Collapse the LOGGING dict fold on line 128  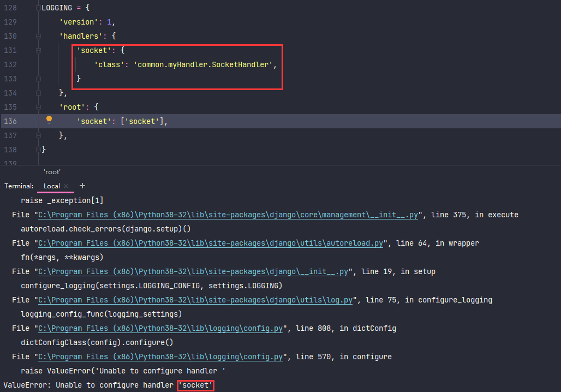(x=38, y=8)
